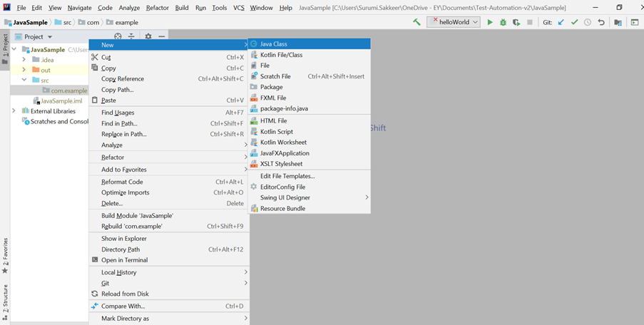
Task: Click JavaSample breadcrumb in navigation bar
Action: coord(26,22)
